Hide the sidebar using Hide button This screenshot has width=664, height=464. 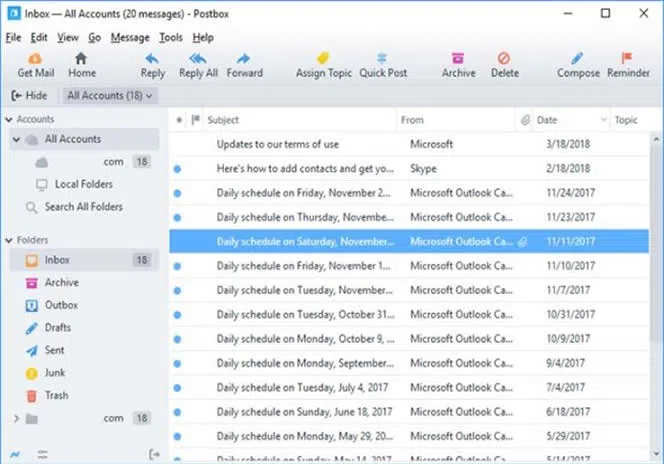[30, 96]
